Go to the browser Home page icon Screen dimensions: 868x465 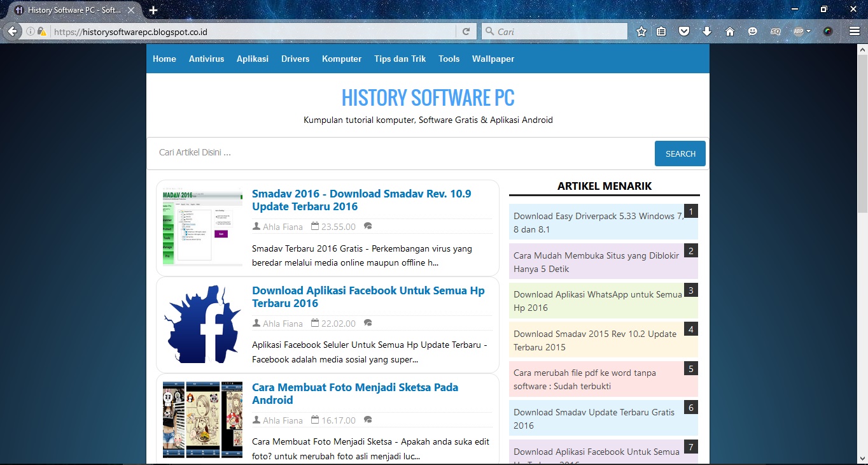730,31
